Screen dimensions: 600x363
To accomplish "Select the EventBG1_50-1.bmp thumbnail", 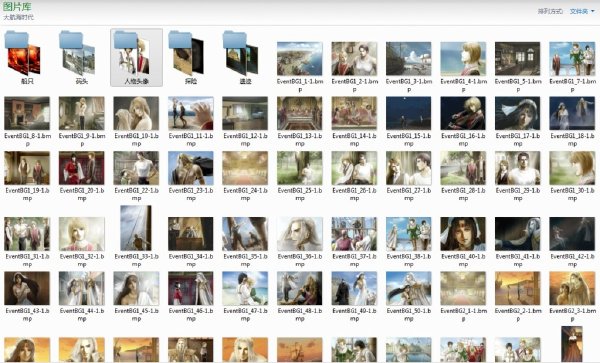I will click(409, 288).
